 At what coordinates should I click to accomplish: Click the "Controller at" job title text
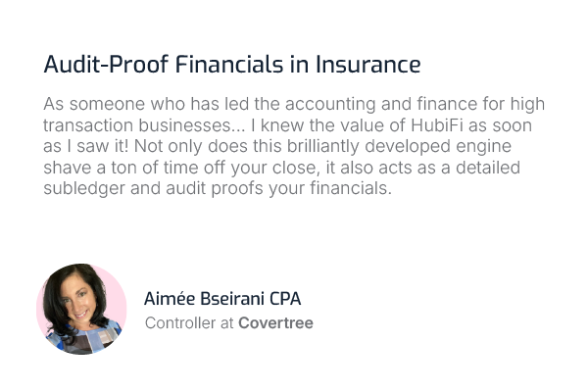click(189, 323)
